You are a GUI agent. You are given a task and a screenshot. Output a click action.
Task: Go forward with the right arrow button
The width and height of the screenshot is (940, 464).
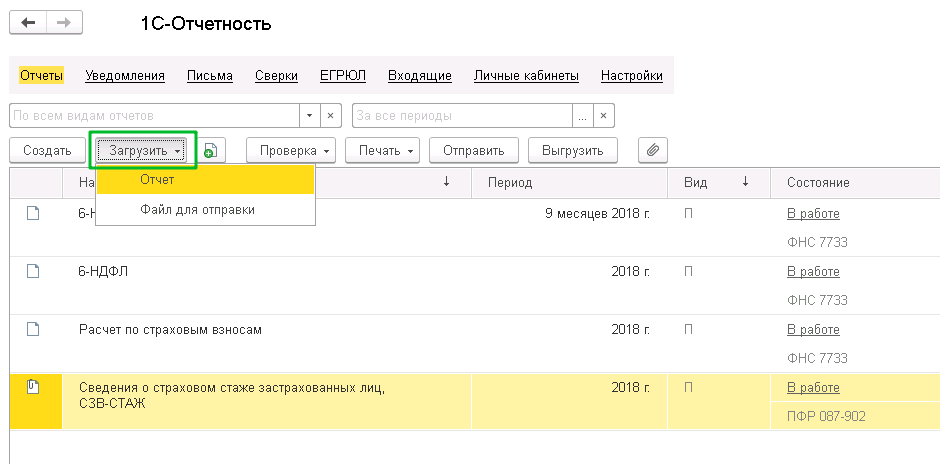point(64,23)
